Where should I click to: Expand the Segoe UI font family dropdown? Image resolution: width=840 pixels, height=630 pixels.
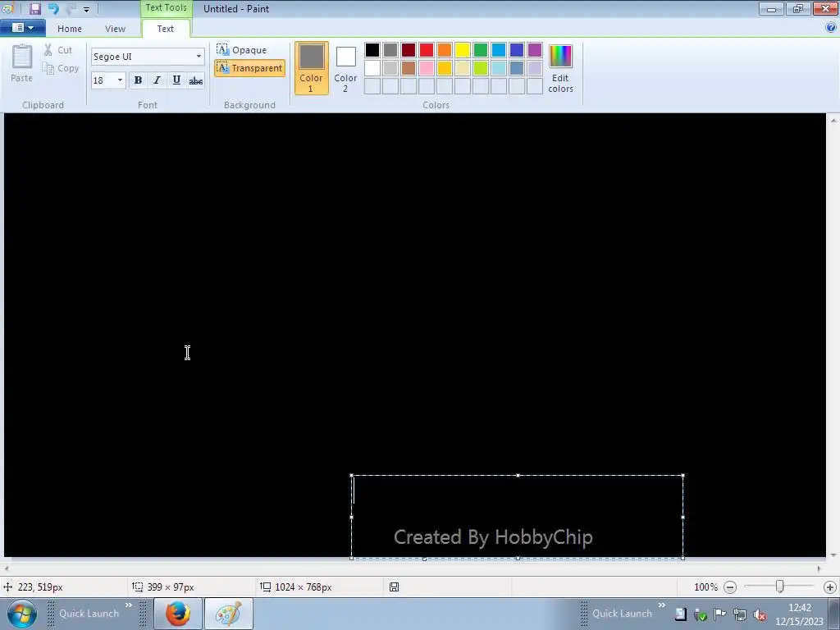[x=199, y=57]
